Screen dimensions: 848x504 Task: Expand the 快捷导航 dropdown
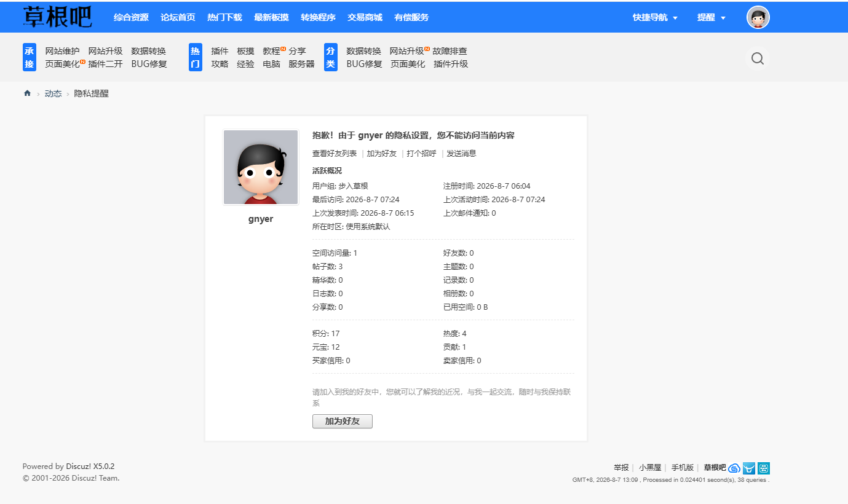tap(655, 17)
